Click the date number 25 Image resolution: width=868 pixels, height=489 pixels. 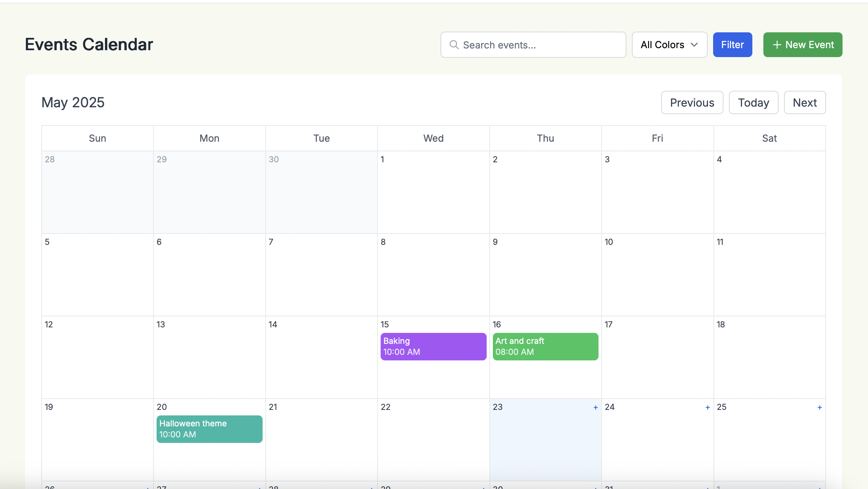pos(721,407)
